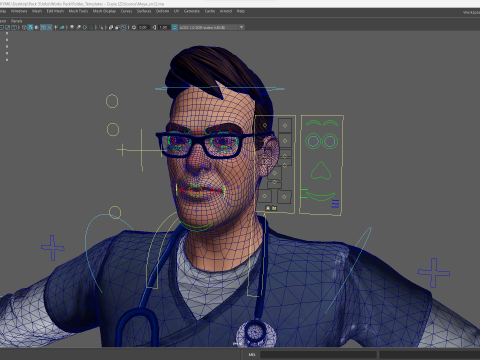This screenshot has width=480, height=360.
Task: Toggle viewport shadows icon
Action: point(62,27)
